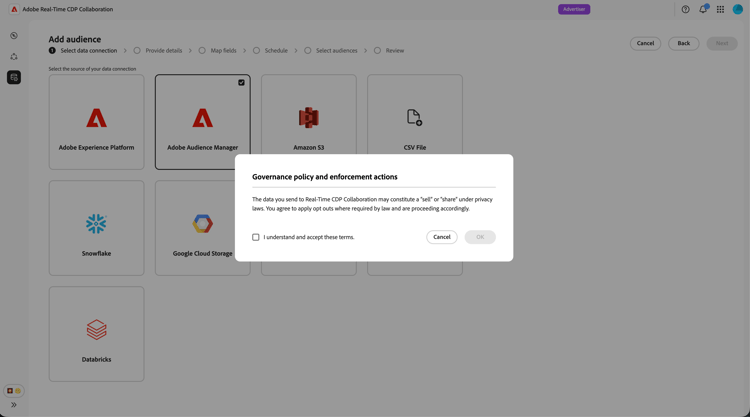Click the Adobe Experience Platform logo icon
Image resolution: width=750 pixels, height=417 pixels.
pos(97,118)
